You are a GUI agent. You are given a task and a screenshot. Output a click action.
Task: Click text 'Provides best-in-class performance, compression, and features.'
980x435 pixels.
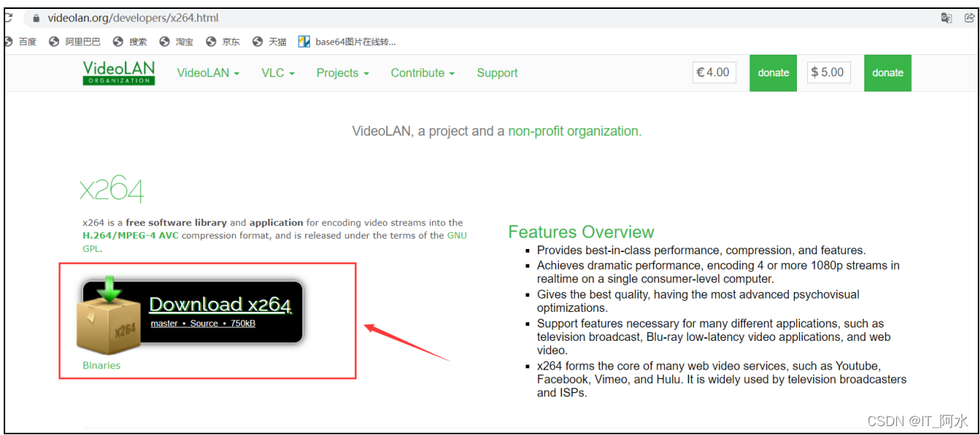(701, 250)
